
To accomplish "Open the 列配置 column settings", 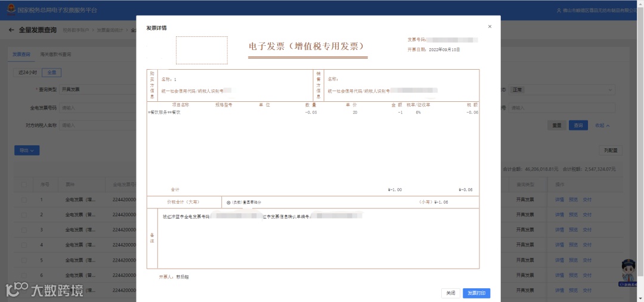I will point(611,151).
